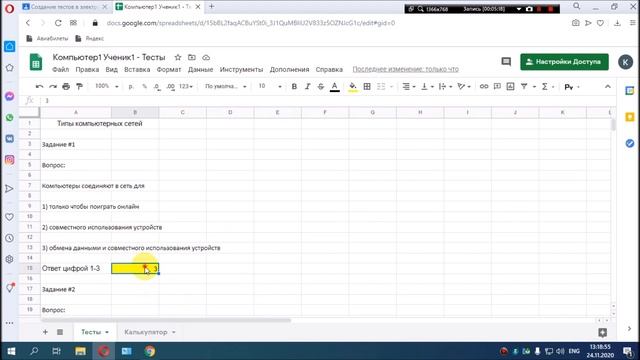640x360 pixels.
Task: Open the text wrapping dropdown
Action: [x=444, y=87]
